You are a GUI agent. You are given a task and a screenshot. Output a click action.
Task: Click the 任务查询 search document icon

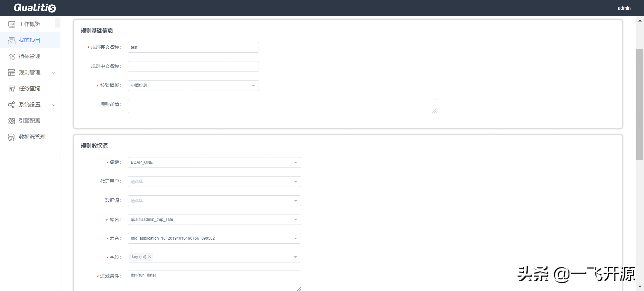[x=12, y=89]
